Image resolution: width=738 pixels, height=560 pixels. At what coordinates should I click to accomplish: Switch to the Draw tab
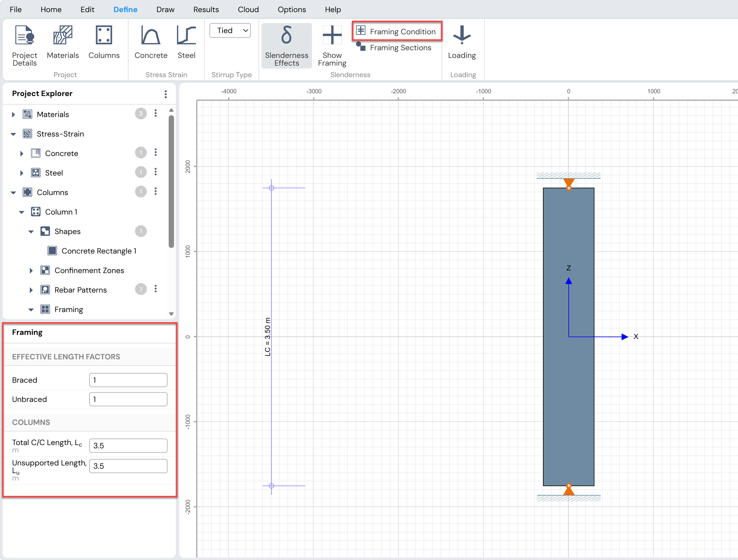tap(165, 9)
